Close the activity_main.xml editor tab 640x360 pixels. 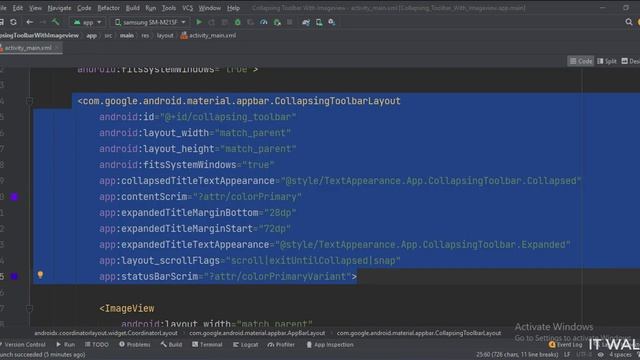pyautogui.click(x=58, y=48)
